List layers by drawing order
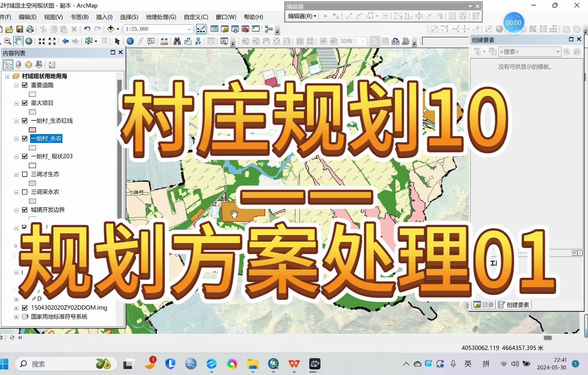The height and width of the screenshot is (375, 588). tap(8, 65)
